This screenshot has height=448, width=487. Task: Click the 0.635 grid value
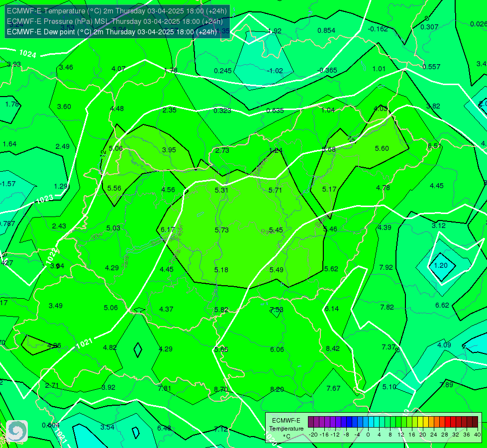pos(275,111)
